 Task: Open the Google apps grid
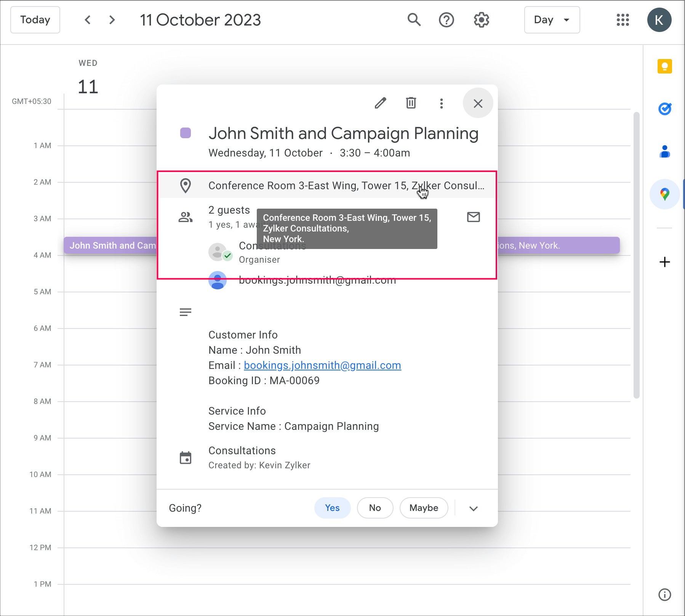(x=623, y=20)
